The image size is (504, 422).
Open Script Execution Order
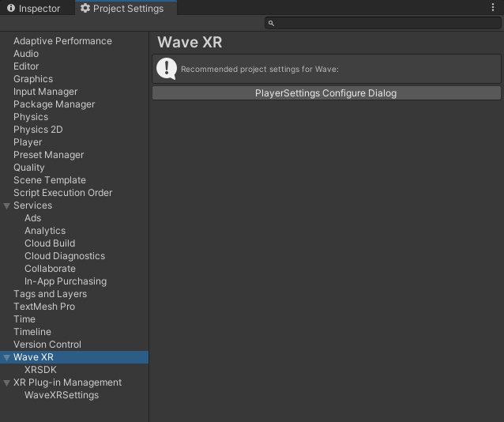pos(62,193)
